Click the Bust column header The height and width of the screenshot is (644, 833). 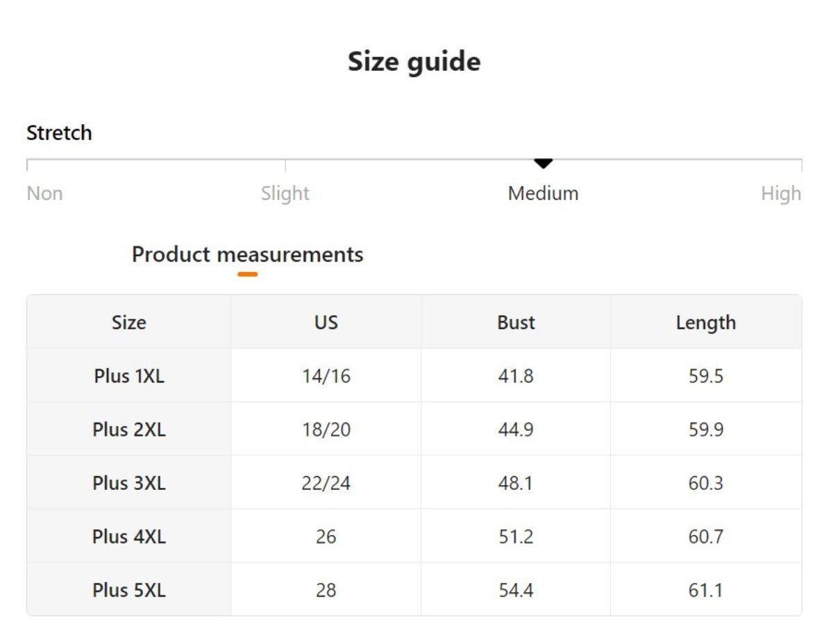coord(516,323)
